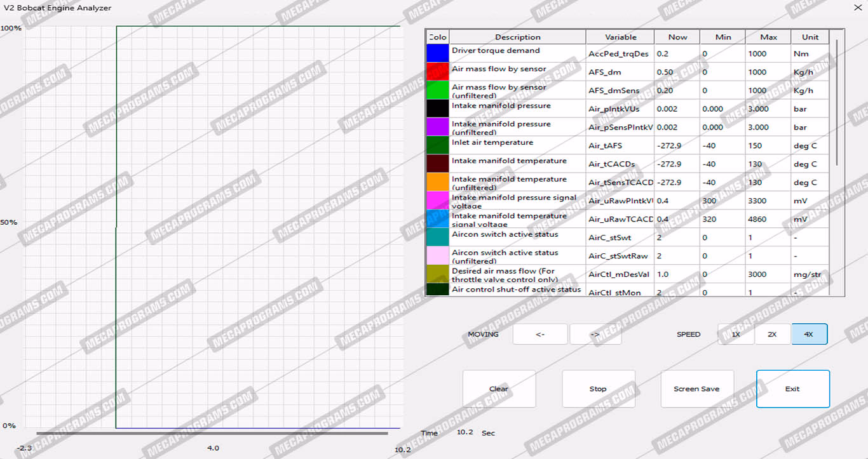This screenshot has width=868, height=459.
Task: Click the Max column header
Action: tap(768, 37)
